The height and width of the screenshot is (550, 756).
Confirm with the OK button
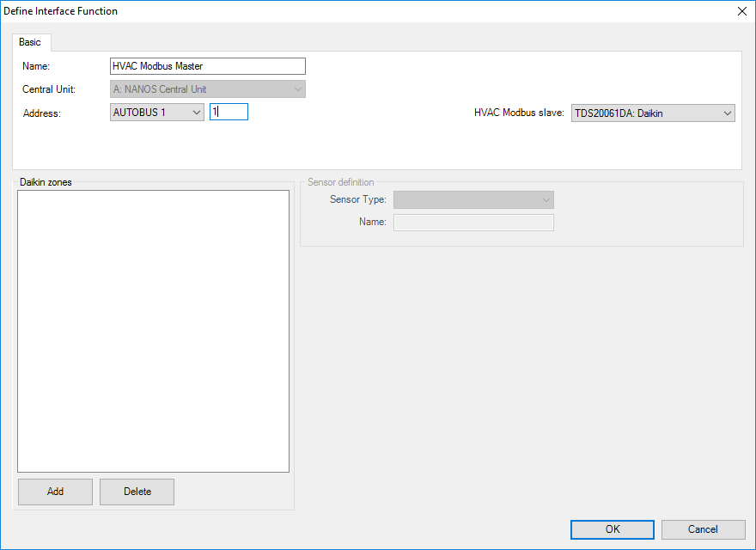tap(612, 529)
